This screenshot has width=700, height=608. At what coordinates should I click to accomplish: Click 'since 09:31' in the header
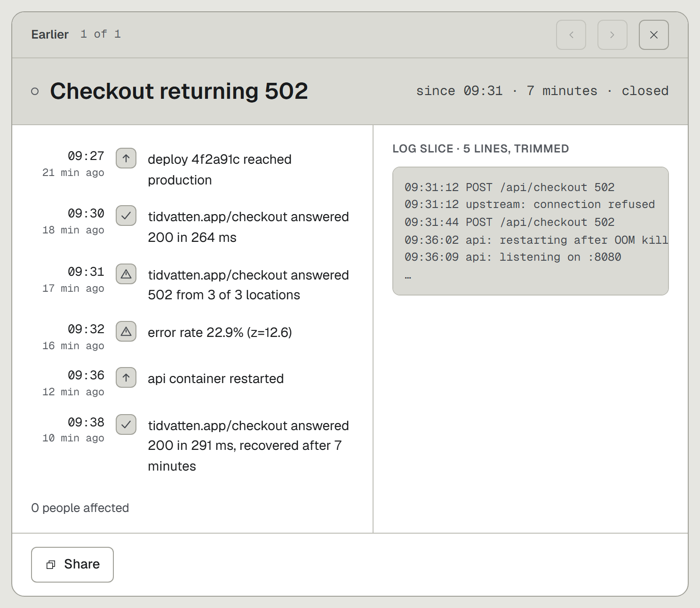coord(459,91)
